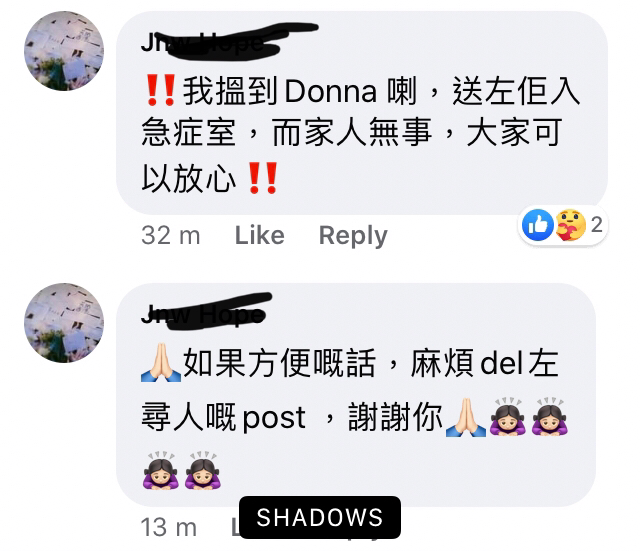Open the 32 m timestamp link

pos(171,236)
